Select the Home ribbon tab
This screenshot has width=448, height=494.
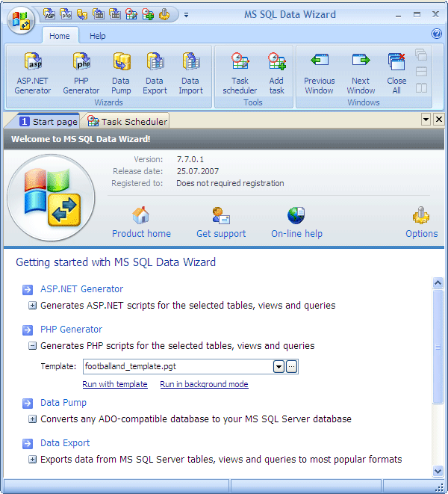[x=60, y=36]
